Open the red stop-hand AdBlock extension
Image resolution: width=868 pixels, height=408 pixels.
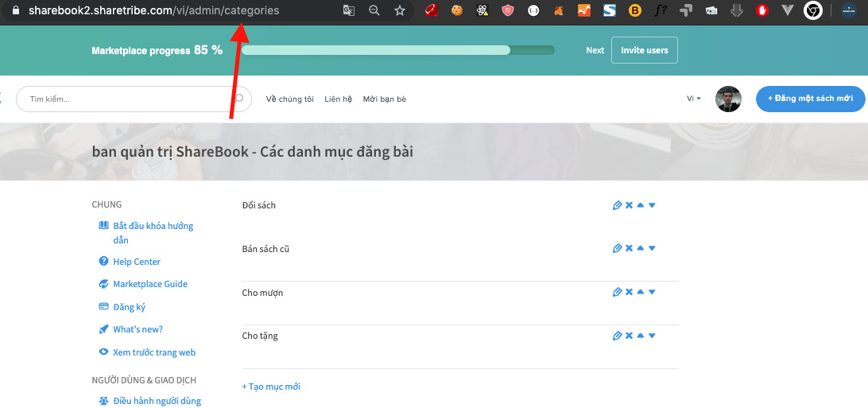coord(762,10)
